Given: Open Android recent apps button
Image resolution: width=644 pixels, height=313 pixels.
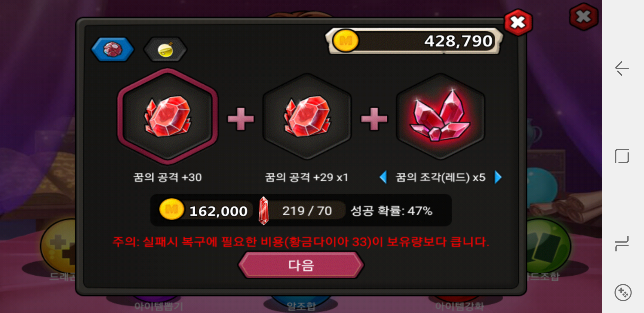Looking at the screenshot, I should point(622,243).
